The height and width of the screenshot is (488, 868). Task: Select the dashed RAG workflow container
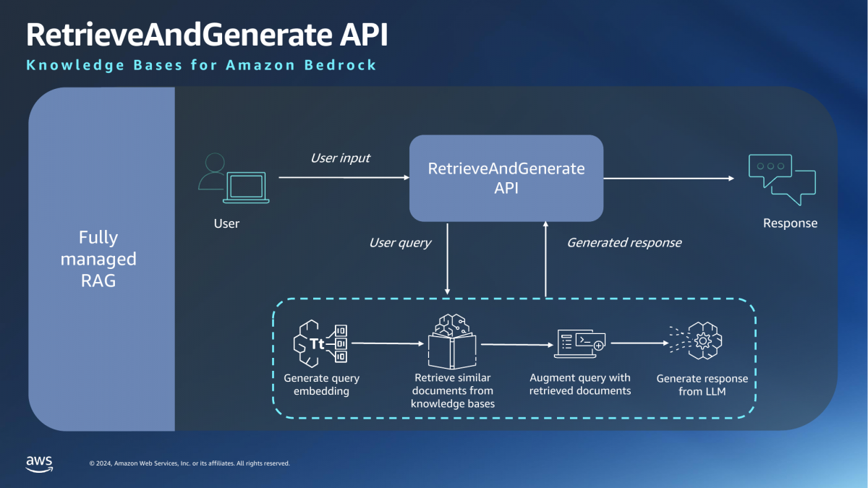click(x=514, y=356)
